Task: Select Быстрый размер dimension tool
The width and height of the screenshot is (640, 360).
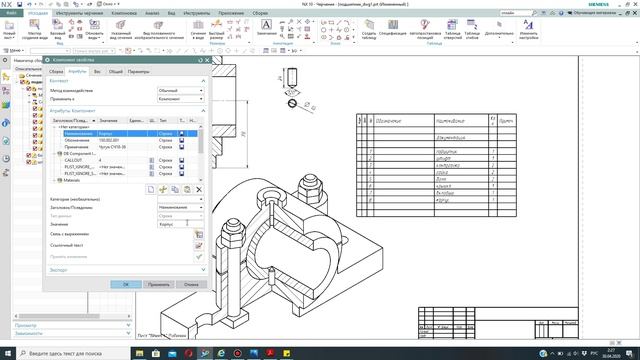Action: click(216, 29)
